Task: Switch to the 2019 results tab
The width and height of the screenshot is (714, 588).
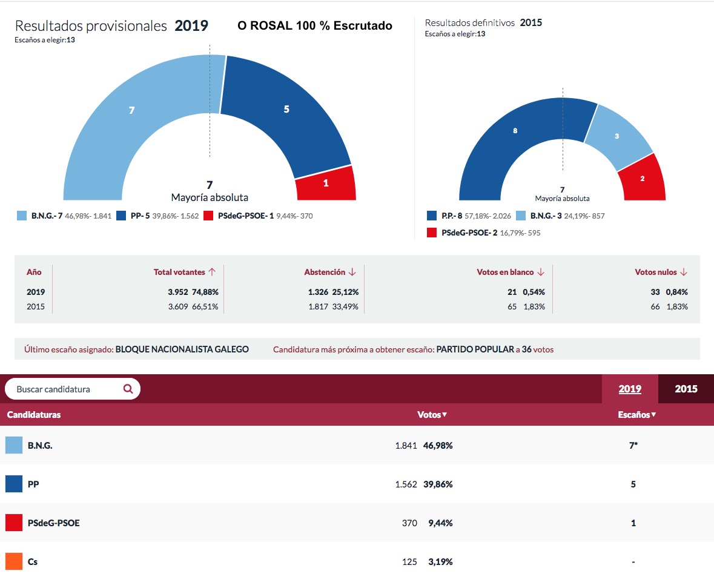Action: (630, 389)
